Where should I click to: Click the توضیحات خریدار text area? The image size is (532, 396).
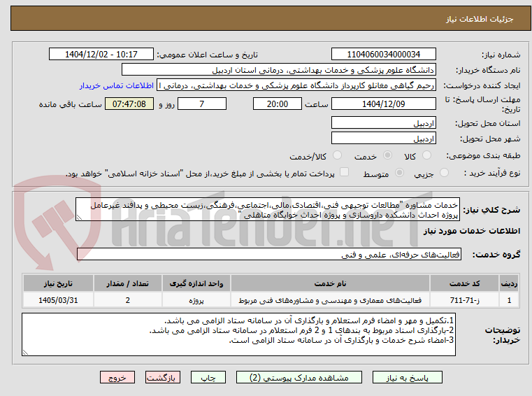[x=238, y=334]
